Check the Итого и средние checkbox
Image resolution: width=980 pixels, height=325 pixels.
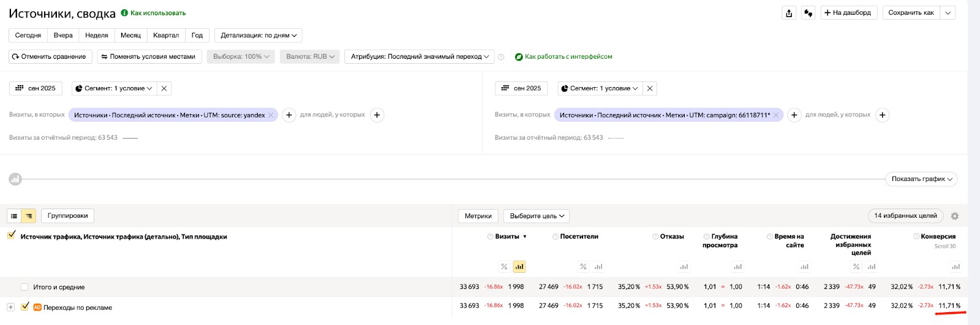(x=24, y=287)
